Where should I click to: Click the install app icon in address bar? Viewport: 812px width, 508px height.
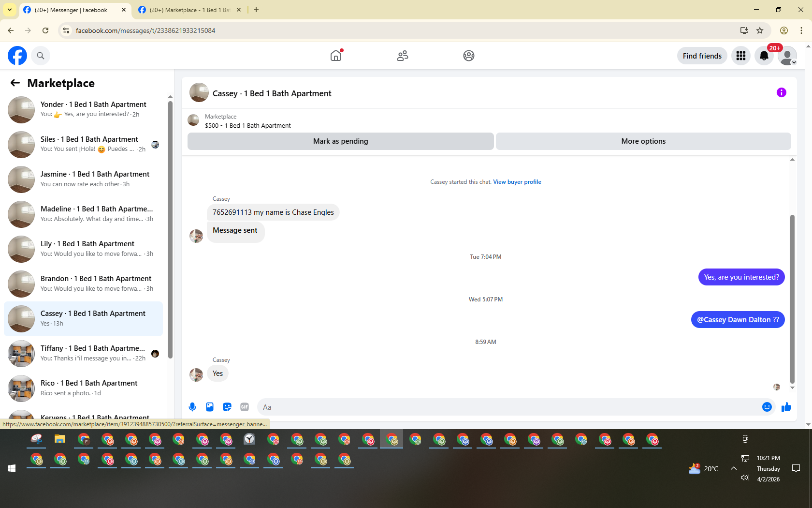(744, 30)
